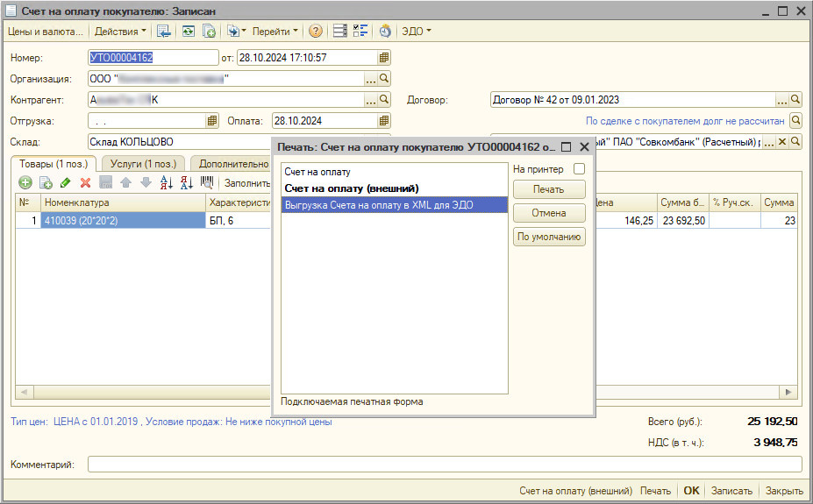Click the copy-document icon with the green plus in the top toolbar
Viewport: 813px width, 504px height.
point(209,31)
